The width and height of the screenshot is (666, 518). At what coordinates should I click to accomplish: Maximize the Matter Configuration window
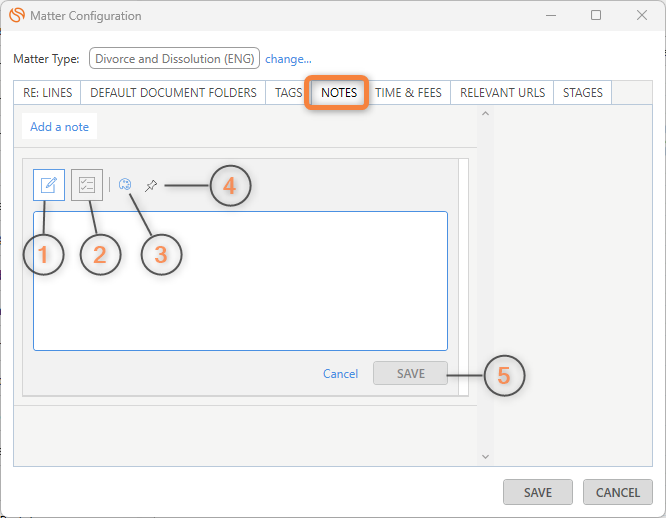pos(596,16)
